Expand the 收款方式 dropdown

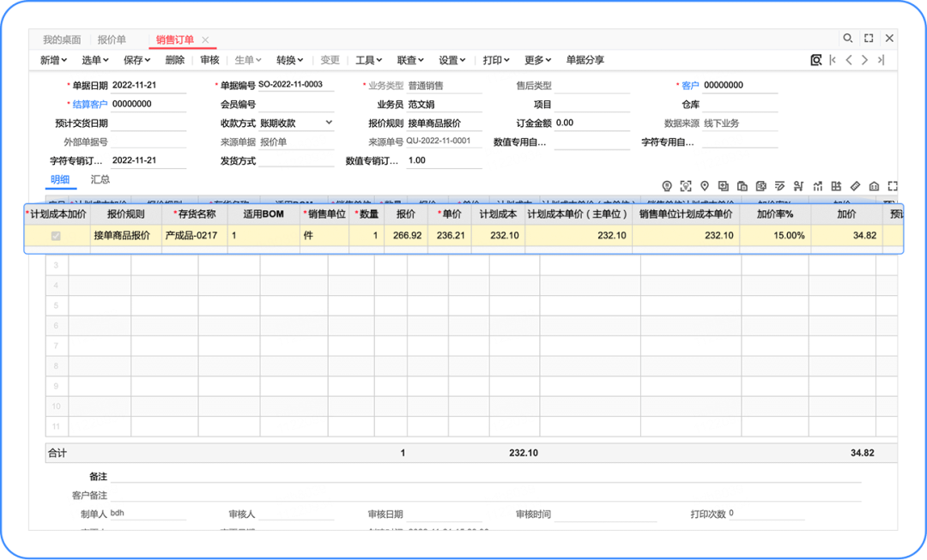(329, 123)
